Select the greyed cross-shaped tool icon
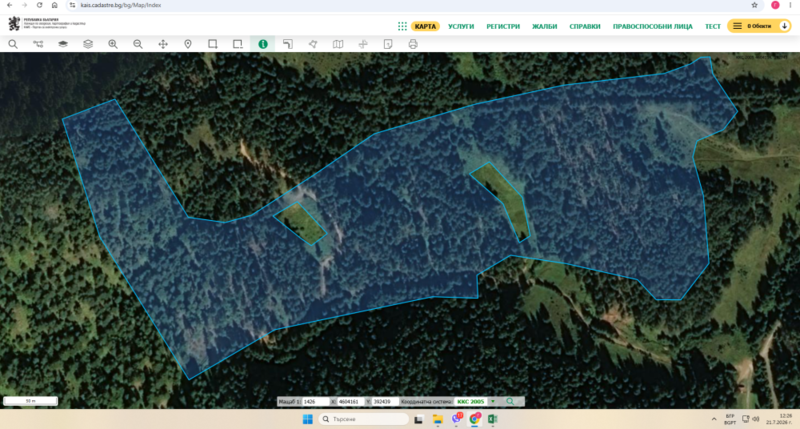Viewport: 800px width, 429px height. coord(363,44)
